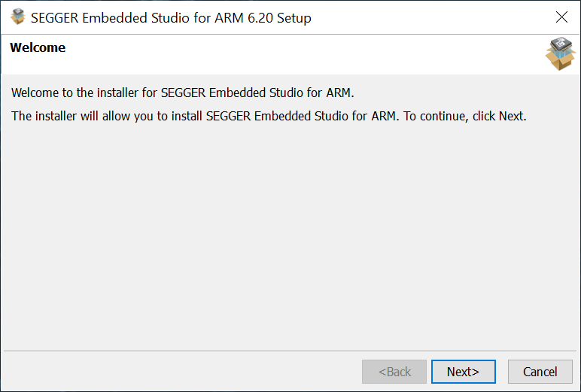Click the window title text
Screen dimensions: 581x392
171,17
